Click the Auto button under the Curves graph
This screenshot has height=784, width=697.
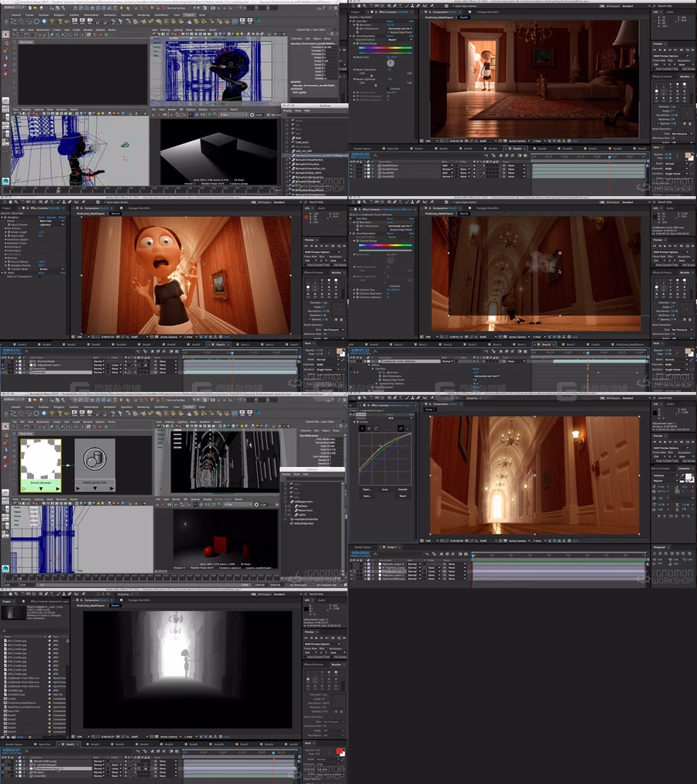coord(385,490)
